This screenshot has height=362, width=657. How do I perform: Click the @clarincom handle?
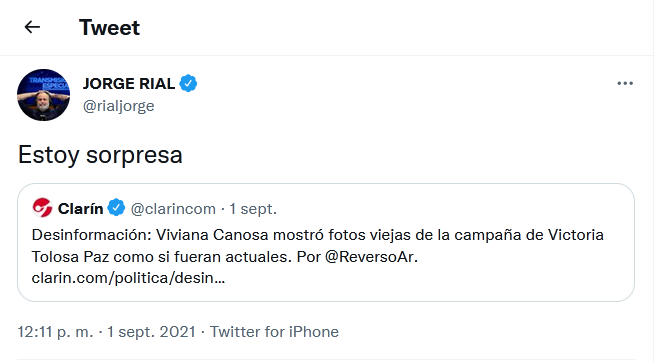point(173,209)
